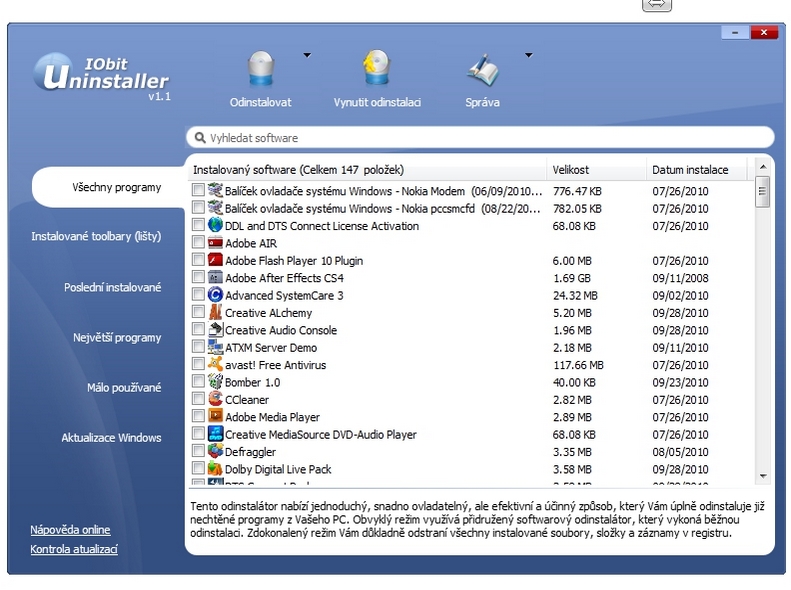791x590 pixels.
Task: Click the Adobe AIR icon
Action: 215,243
